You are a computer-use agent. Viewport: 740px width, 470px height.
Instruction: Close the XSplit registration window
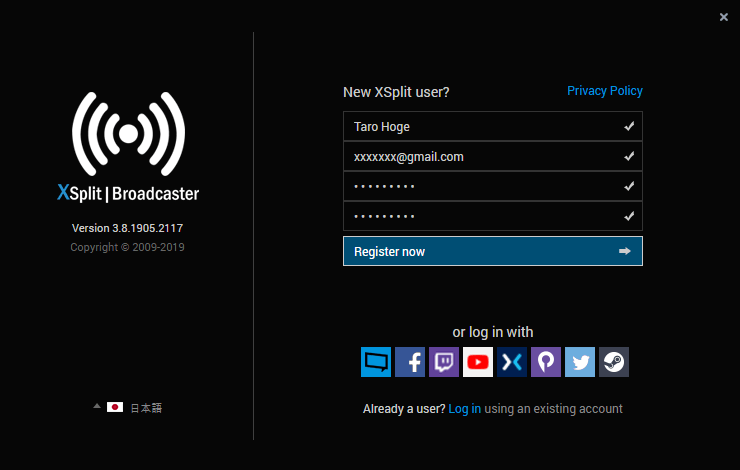723,17
